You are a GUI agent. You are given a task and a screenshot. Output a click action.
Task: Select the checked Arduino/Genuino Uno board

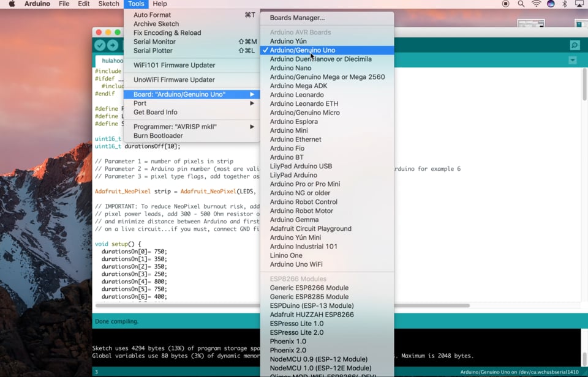pos(303,50)
